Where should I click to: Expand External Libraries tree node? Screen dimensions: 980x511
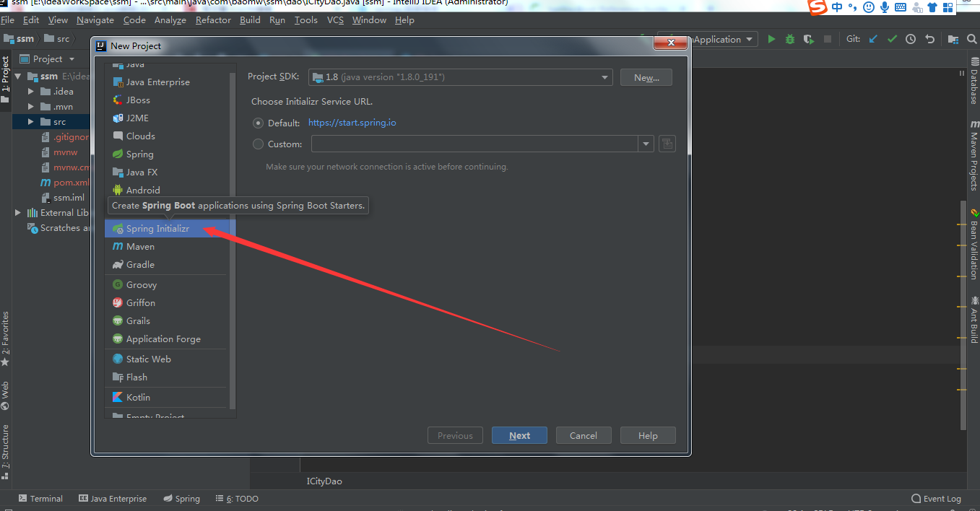[17, 213]
